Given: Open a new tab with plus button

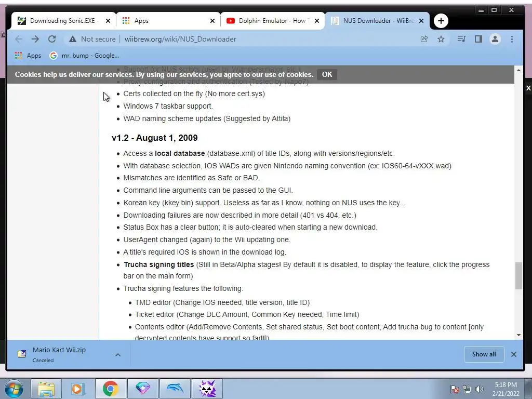Looking at the screenshot, I should point(441,21).
